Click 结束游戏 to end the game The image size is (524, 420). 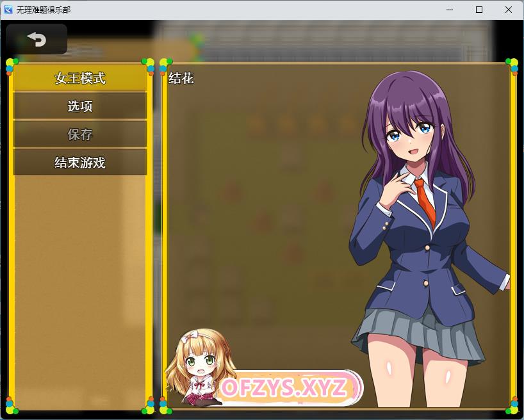pos(80,163)
